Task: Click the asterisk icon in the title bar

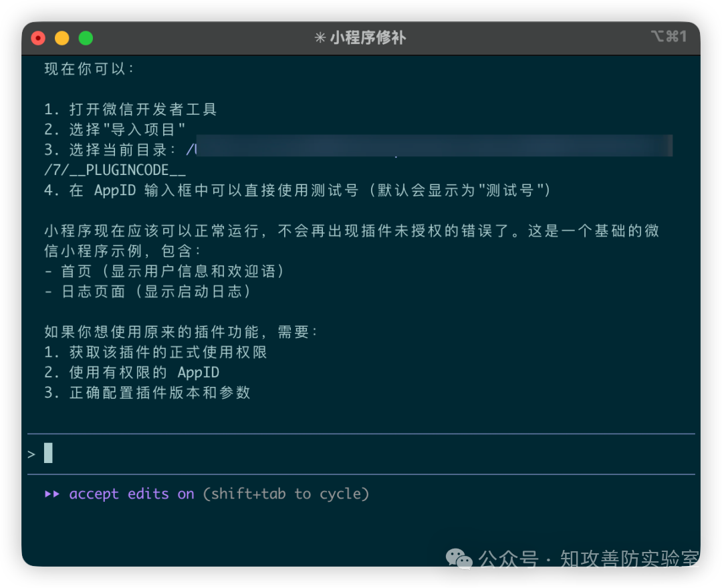Action: [320, 38]
